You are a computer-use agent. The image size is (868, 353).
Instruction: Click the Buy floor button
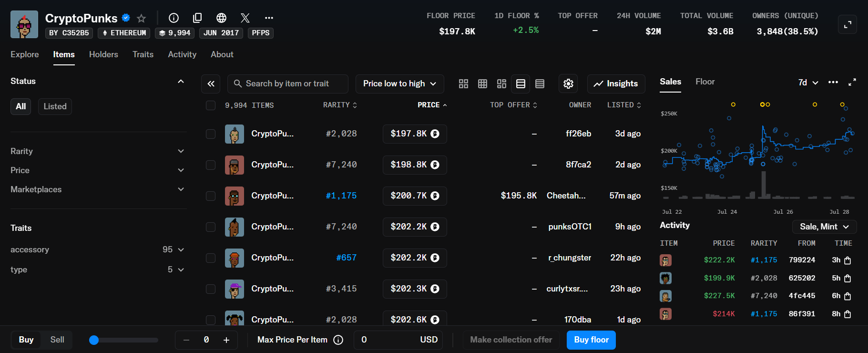tap(591, 340)
